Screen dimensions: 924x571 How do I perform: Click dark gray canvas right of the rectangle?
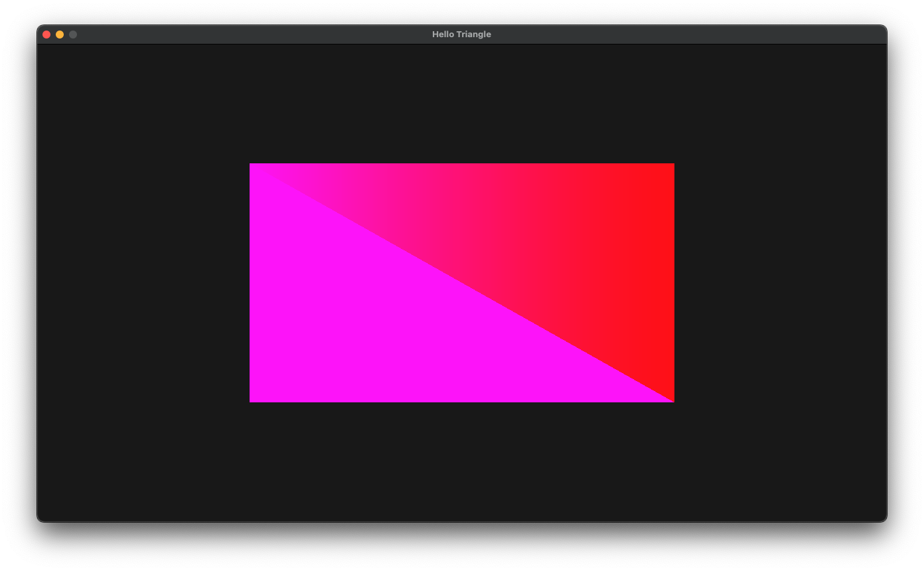pos(780,282)
